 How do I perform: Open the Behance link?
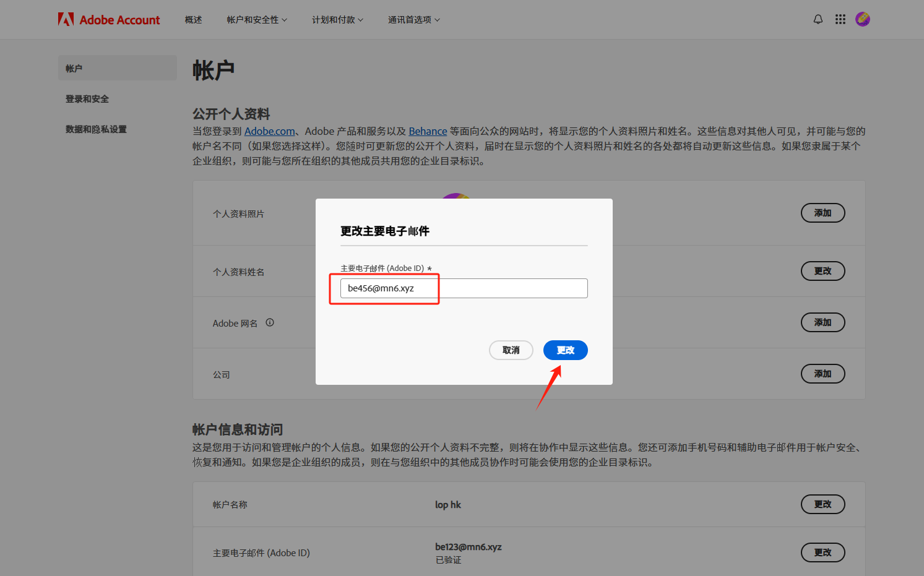tap(428, 131)
